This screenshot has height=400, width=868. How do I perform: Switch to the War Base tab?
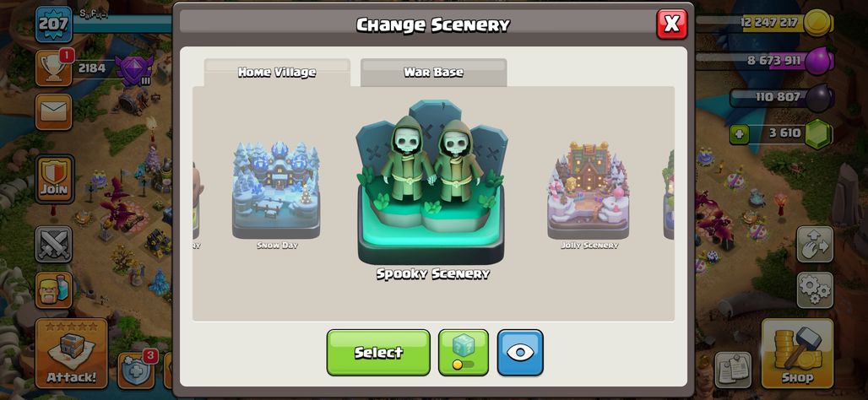coord(433,73)
